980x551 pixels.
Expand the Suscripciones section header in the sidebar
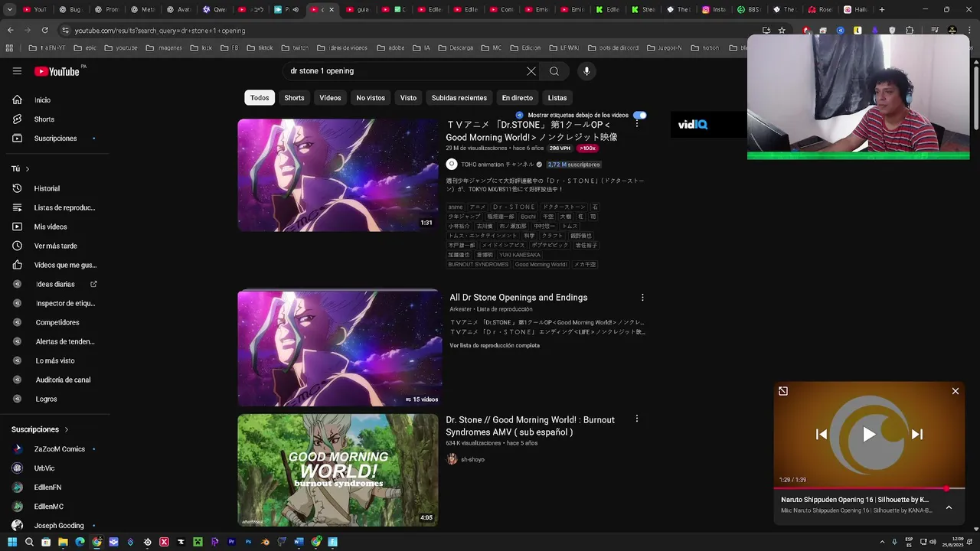[x=40, y=429]
